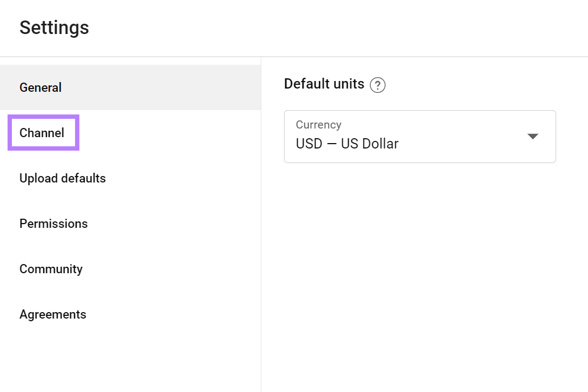Go to Community settings

[x=51, y=269]
